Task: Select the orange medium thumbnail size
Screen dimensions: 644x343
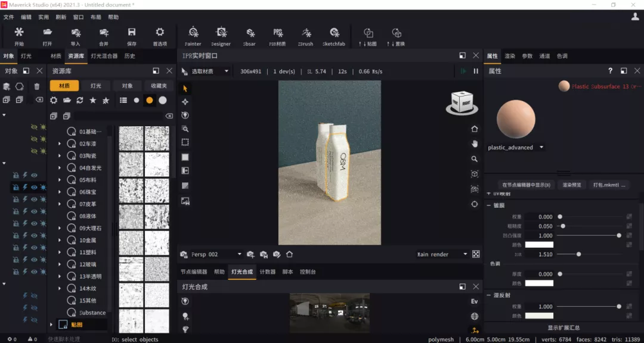Action: pyautogui.click(x=150, y=100)
